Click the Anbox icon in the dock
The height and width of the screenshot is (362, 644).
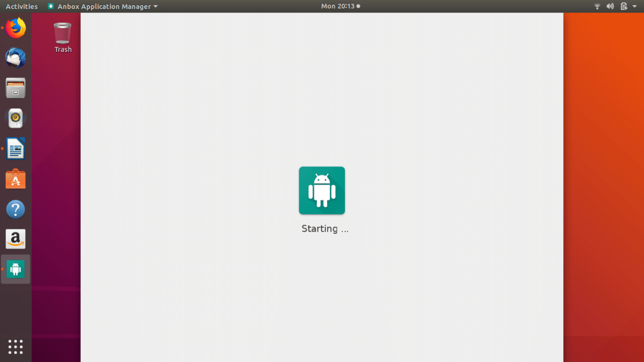coord(16,269)
